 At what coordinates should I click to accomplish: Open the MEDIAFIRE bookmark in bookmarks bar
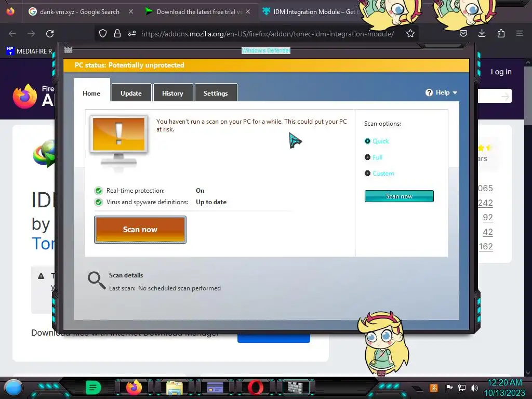(x=30, y=51)
